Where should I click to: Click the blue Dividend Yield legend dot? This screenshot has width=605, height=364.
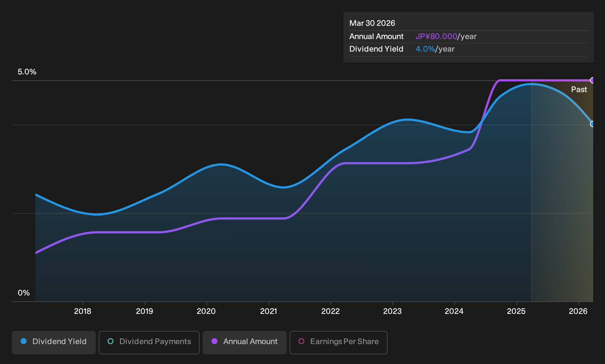(24, 342)
